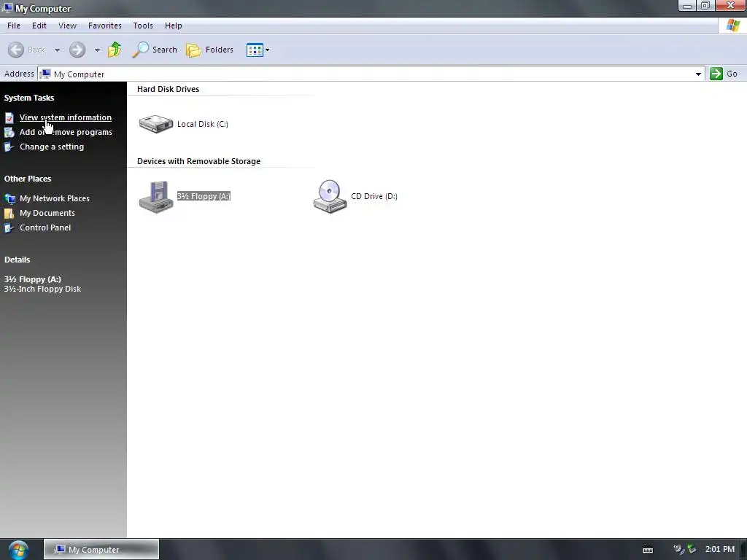
Task: Collapse the Other Places section header
Action: click(x=28, y=179)
